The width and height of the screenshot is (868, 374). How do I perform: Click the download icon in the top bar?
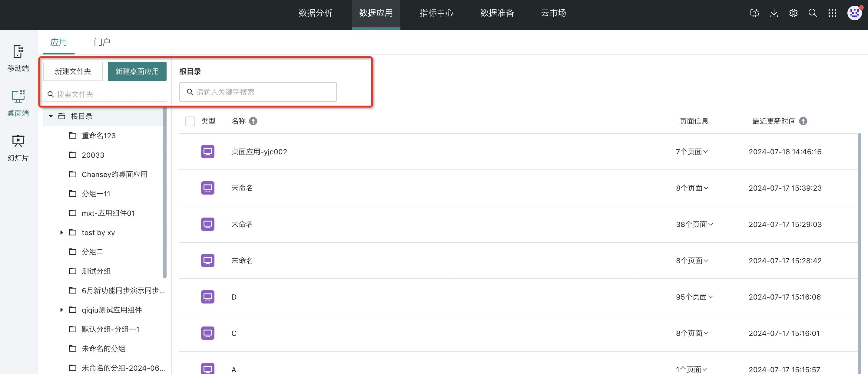point(774,13)
